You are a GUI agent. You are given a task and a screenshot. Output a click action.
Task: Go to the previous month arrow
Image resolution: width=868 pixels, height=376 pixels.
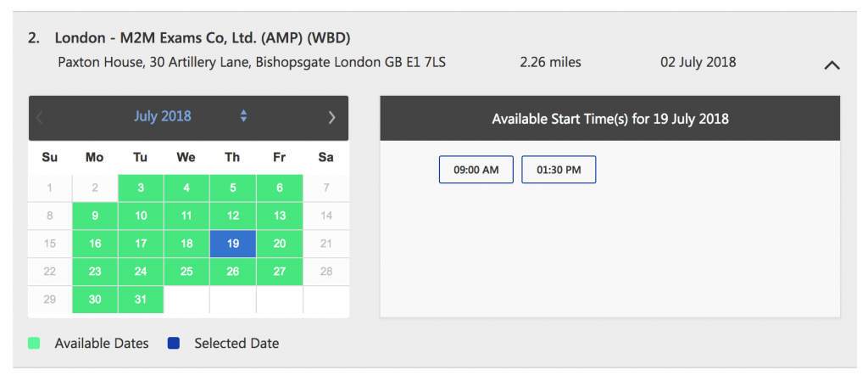pyautogui.click(x=39, y=117)
